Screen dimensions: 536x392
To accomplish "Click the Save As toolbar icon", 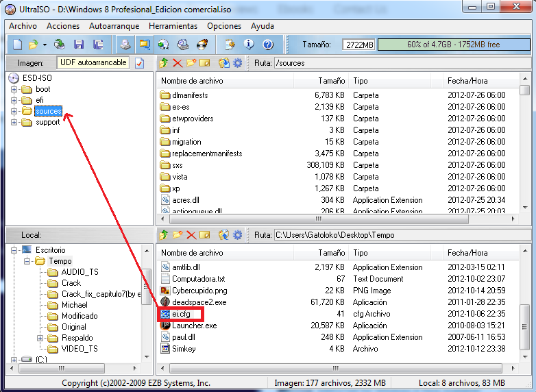I will pos(99,45).
